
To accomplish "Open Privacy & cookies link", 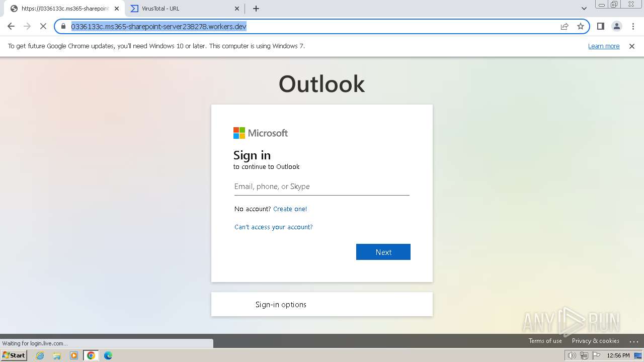I will click(596, 341).
